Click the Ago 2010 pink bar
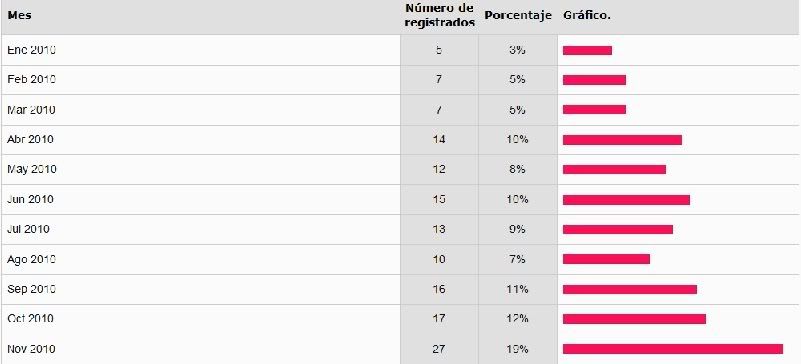Viewport: 801px width, 364px height. 606,259
